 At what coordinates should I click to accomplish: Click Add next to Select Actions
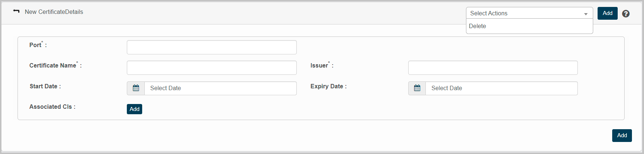pos(607,13)
